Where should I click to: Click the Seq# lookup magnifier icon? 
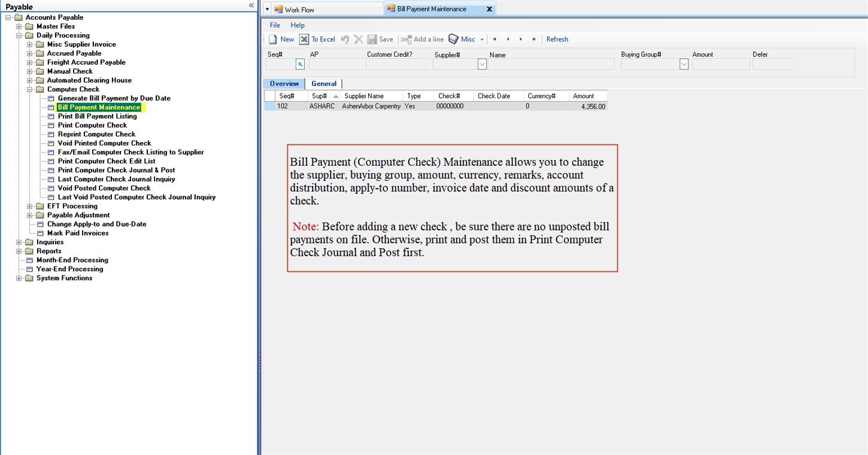click(x=301, y=65)
